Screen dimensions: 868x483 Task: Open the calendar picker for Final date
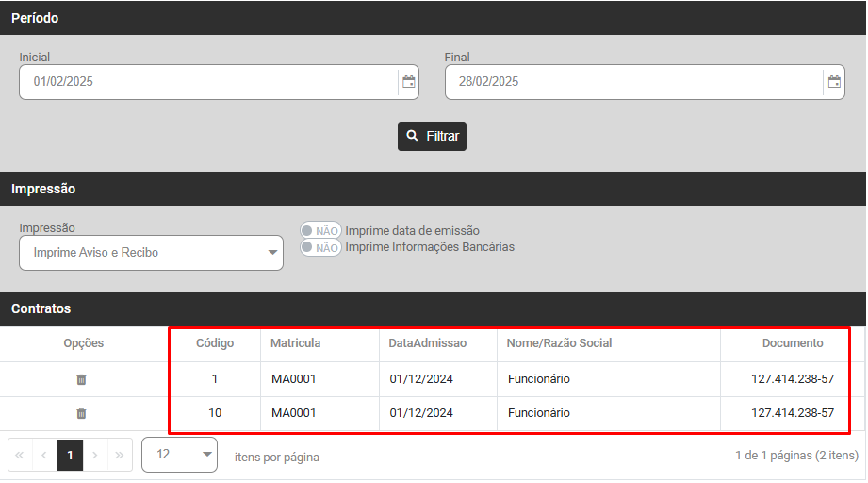click(x=834, y=82)
